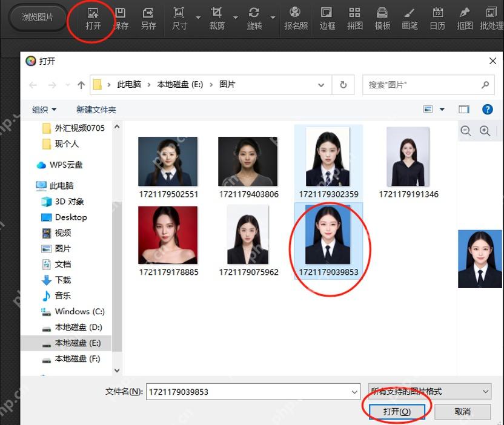Select 本地磁盘 (D:) in the folder tree
Screen dimensions: 504x425
click(78, 328)
